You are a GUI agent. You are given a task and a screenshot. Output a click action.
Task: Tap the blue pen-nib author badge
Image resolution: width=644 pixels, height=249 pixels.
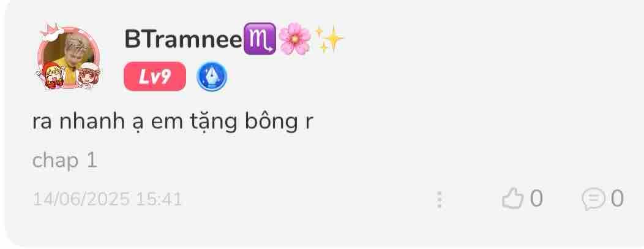(x=212, y=77)
